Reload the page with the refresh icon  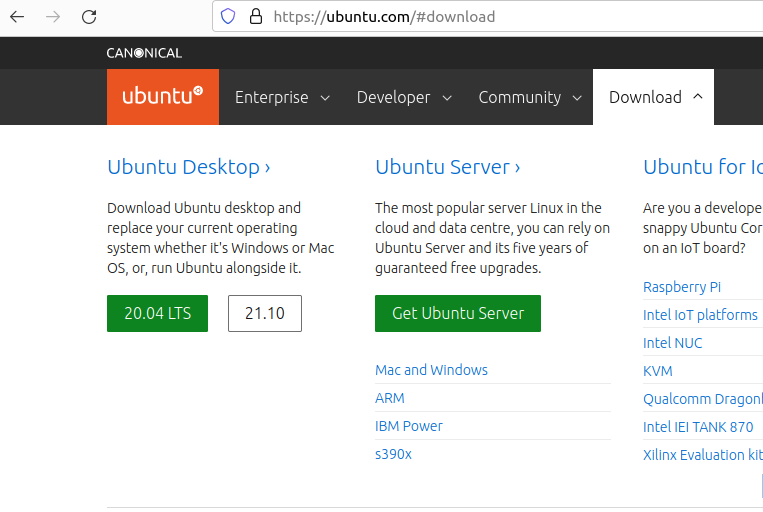(89, 17)
